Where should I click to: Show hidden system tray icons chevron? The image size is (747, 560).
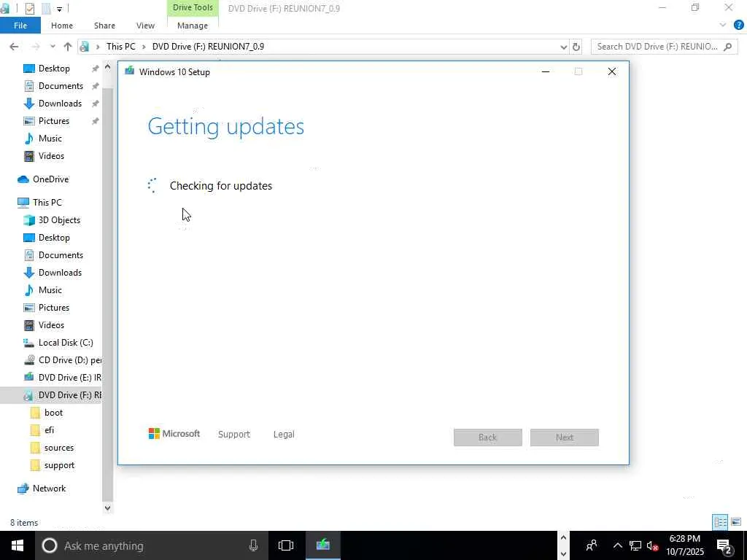[617, 545]
